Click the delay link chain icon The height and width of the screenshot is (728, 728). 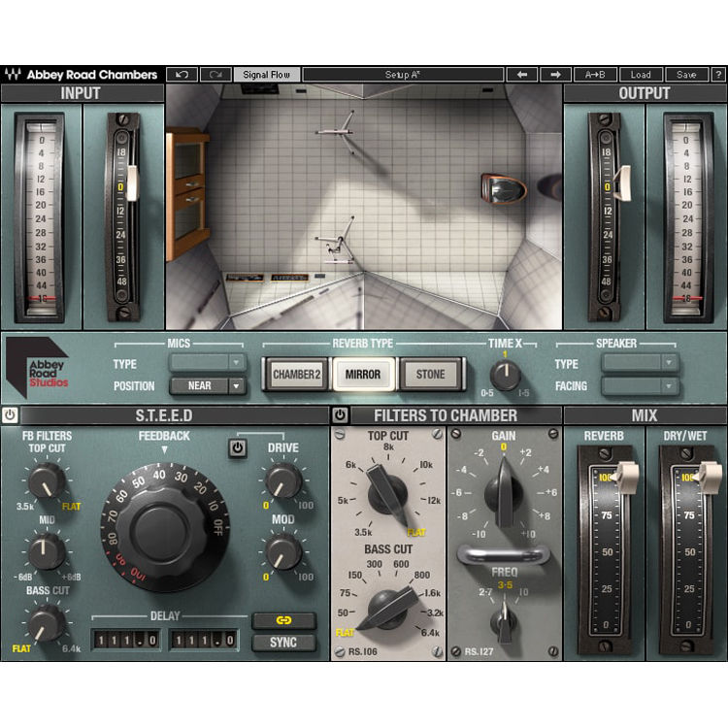coord(283,620)
